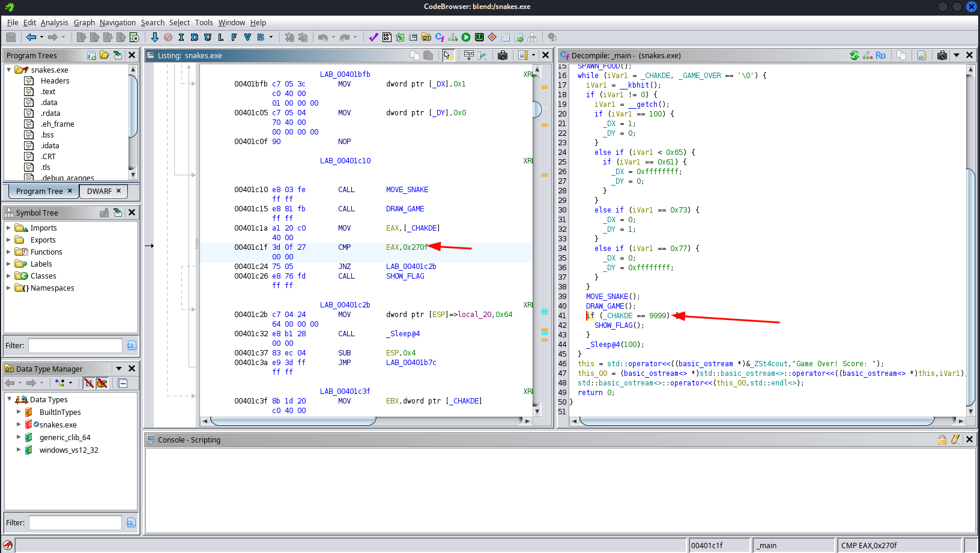Click the Bytes viewer icon in the toolbar
Viewport: 980px width, 553px height.
point(387,37)
